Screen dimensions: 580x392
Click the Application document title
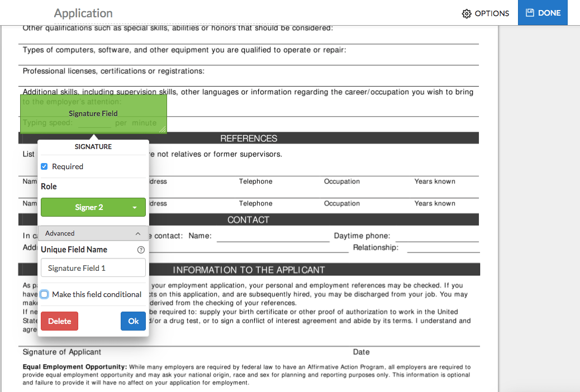[83, 13]
